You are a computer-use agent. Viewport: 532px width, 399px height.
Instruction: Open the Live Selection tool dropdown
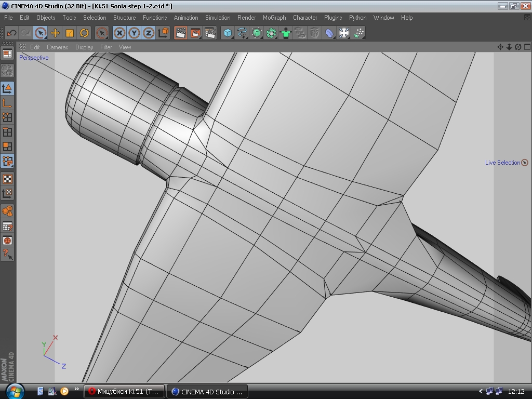click(41, 33)
